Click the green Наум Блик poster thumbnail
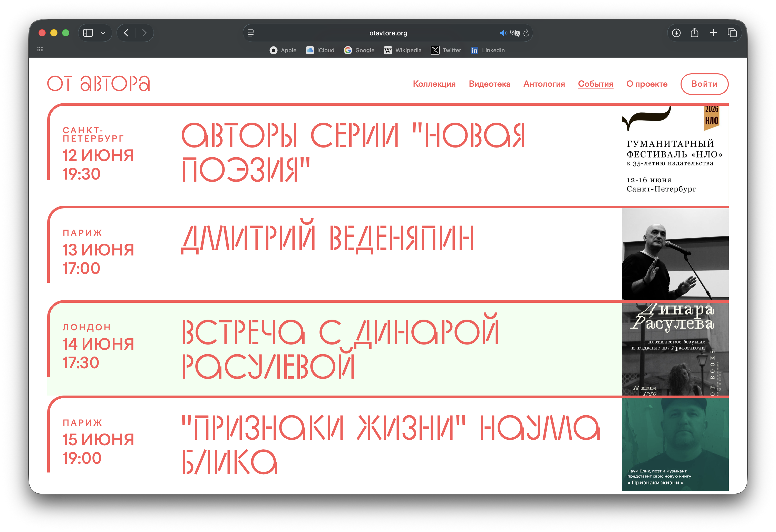This screenshot has height=532, width=776. coord(675,444)
